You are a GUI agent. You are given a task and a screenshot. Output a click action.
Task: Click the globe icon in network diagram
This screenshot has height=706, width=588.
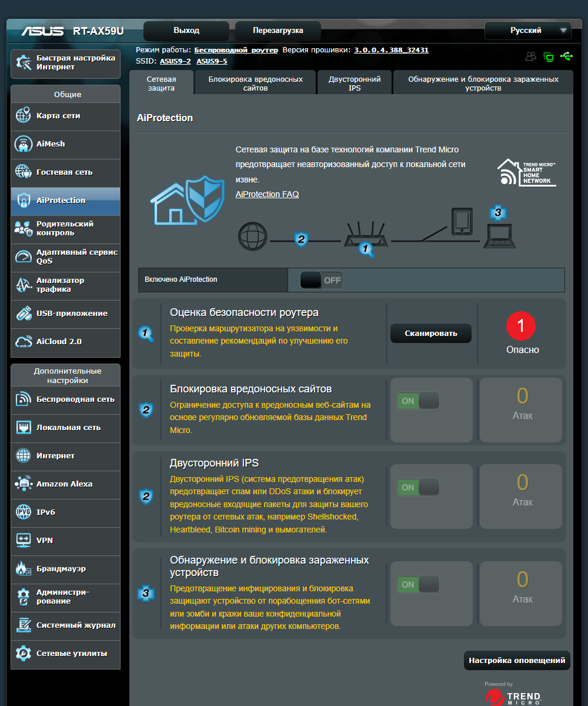pyautogui.click(x=253, y=237)
